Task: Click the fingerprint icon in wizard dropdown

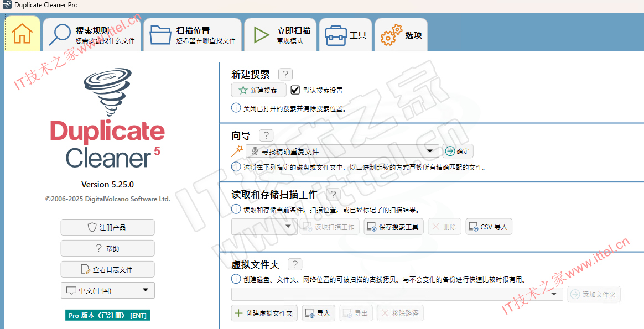Action: tap(255, 152)
